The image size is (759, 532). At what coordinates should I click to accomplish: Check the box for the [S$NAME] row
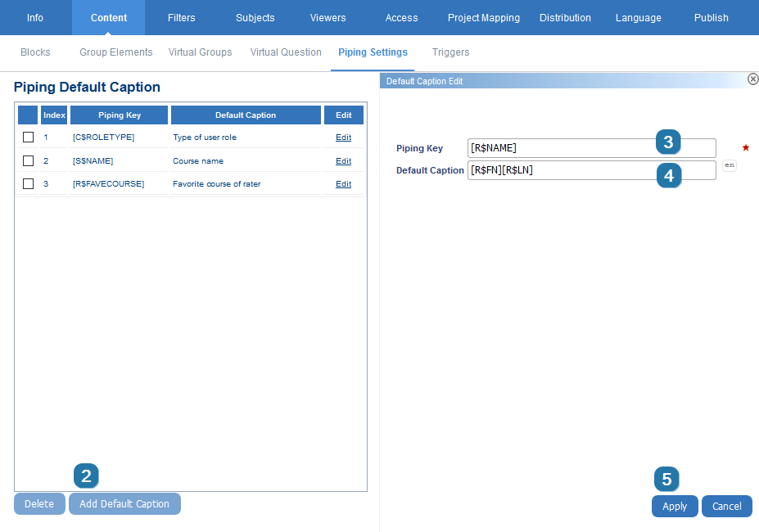28,160
